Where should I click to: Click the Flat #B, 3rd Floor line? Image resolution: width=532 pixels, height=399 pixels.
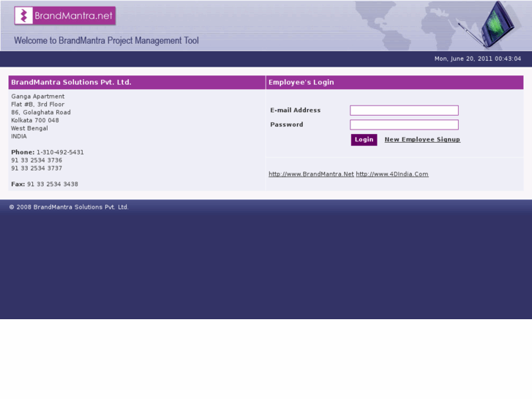[x=37, y=104]
